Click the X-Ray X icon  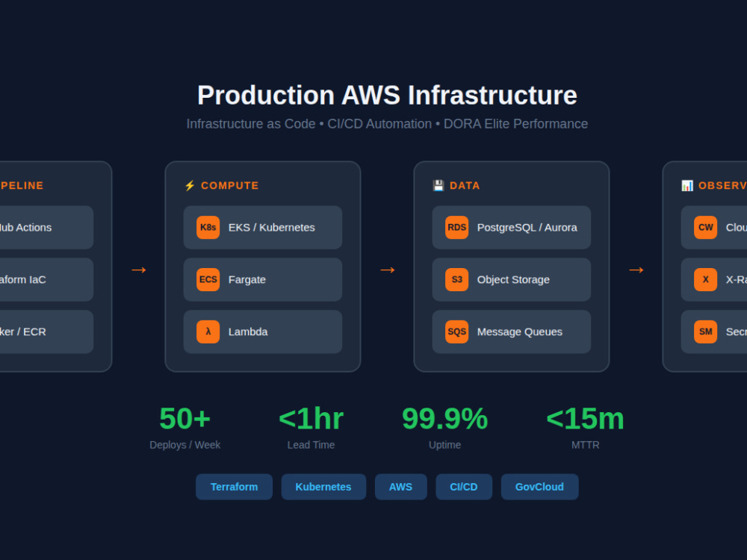705,279
